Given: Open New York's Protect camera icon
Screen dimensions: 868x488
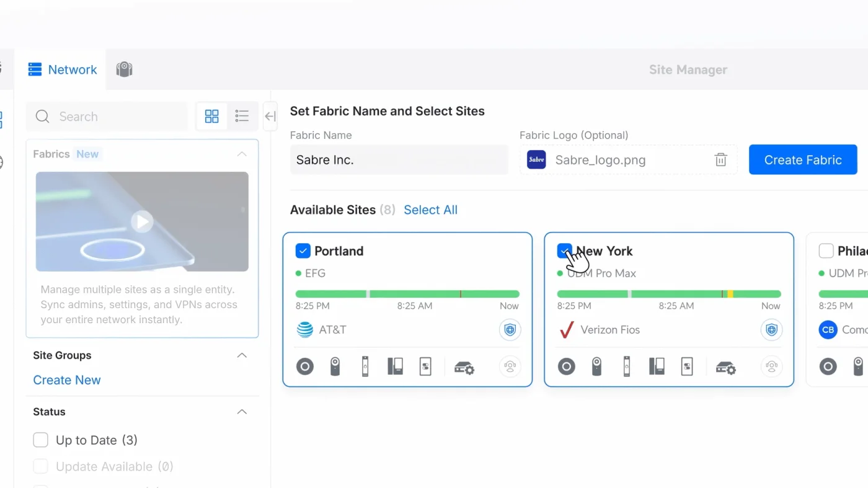Looking at the screenshot, I should coord(596,366).
